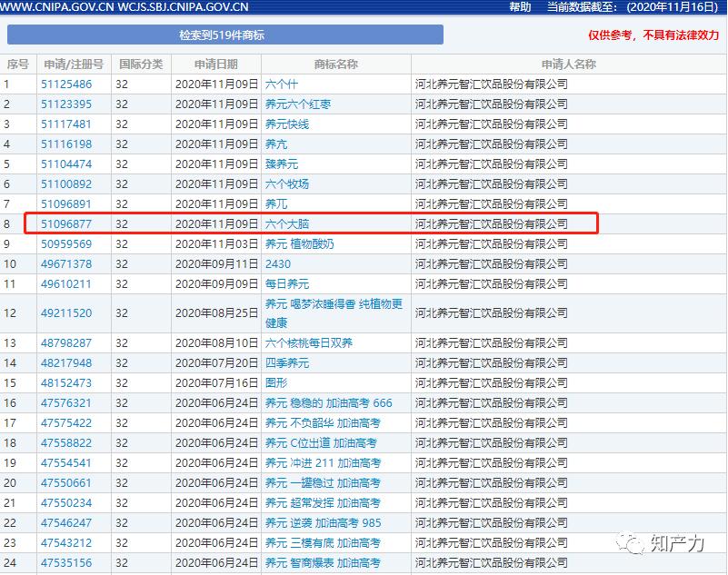Open registration number 47543212
728x575 pixels.
tap(66, 542)
